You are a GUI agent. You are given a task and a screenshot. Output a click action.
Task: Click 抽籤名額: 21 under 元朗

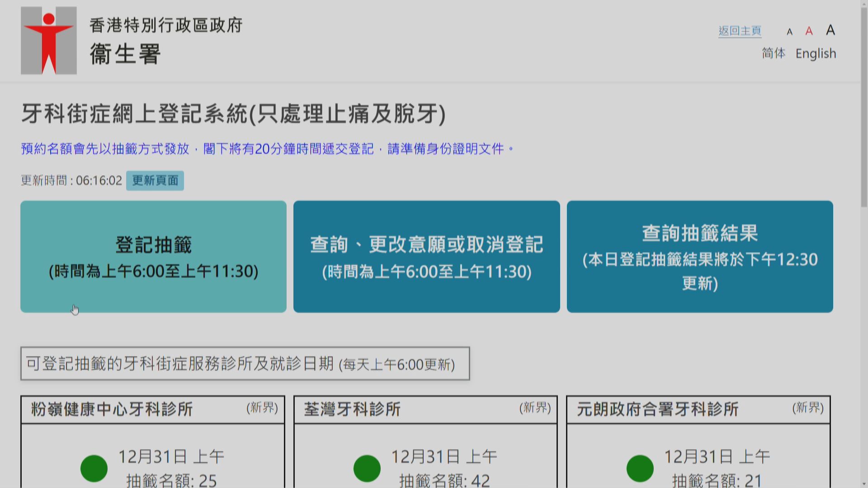click(717, 480)
